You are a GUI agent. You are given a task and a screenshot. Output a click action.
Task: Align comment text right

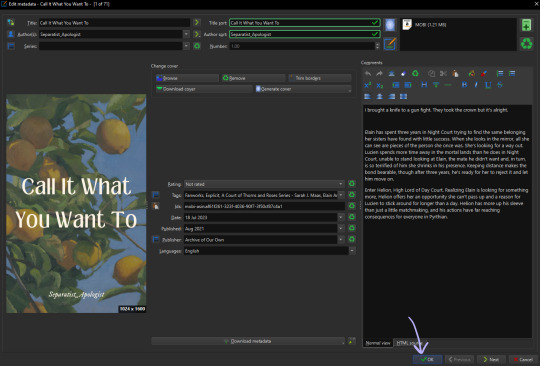[392, 96]
